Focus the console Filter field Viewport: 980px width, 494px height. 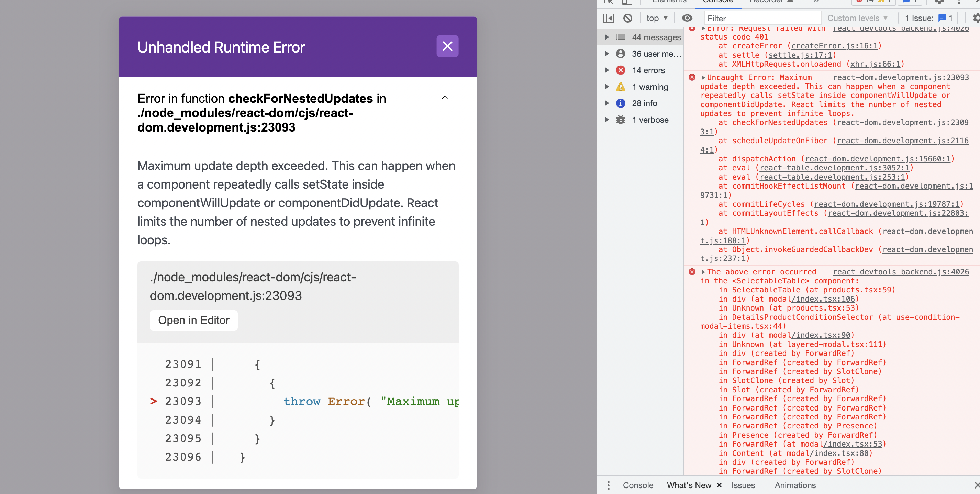762,18
